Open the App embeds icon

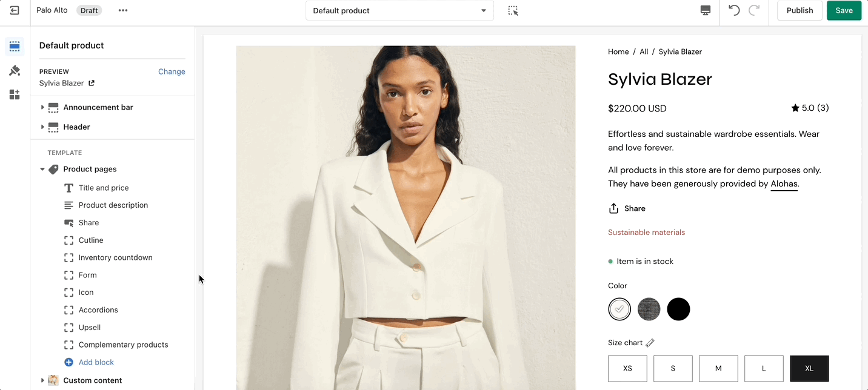point(15,94)
